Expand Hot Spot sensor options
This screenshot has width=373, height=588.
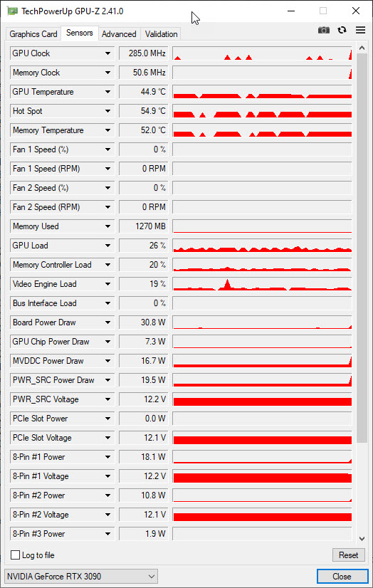(108, 111)
